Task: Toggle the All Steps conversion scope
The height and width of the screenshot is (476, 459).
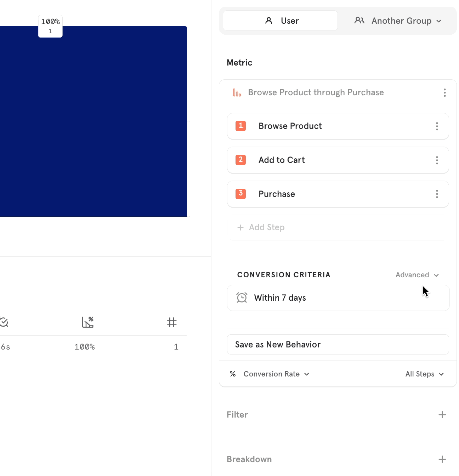Action: click(x=424, y=374)
